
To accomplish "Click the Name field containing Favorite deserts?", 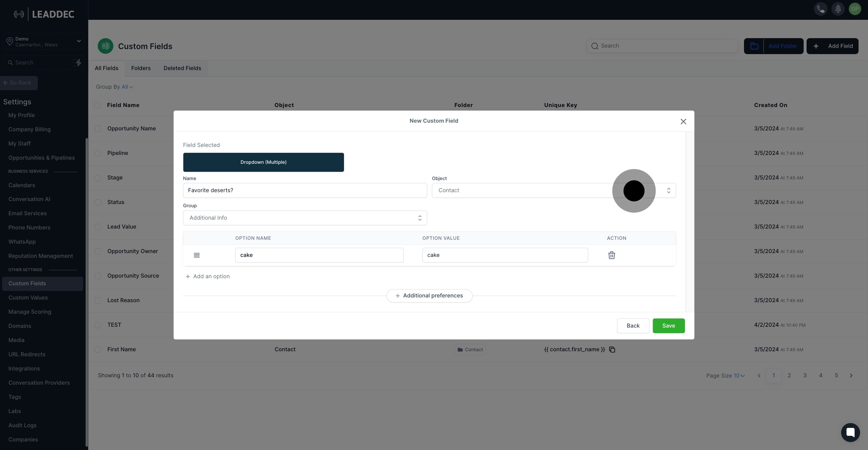I will point(305,190).
